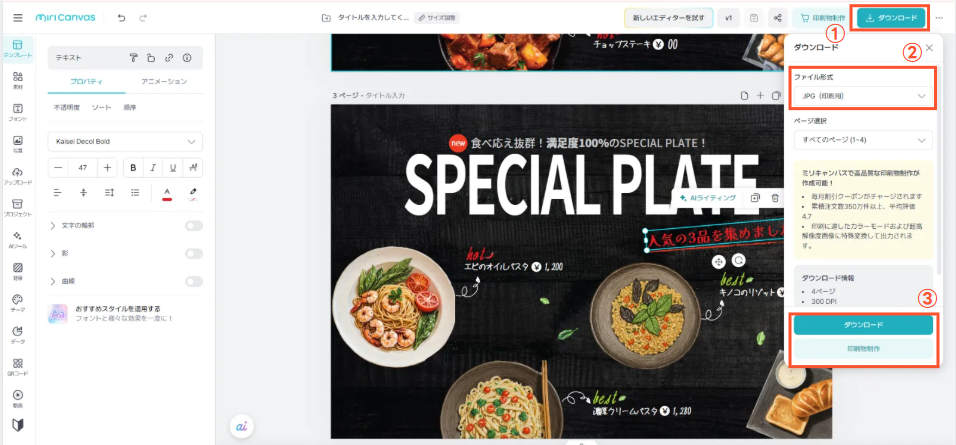Switch to the Animation tab
The height and width of the screenshot is (445, 956).
click(164, 81)
